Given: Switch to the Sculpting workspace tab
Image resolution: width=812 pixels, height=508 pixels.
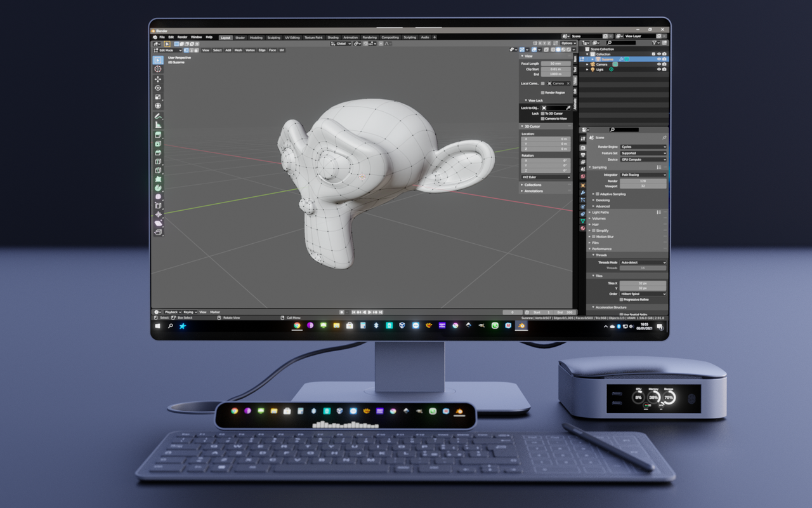Looking at the screenshot, I should [x=274, y=37].
